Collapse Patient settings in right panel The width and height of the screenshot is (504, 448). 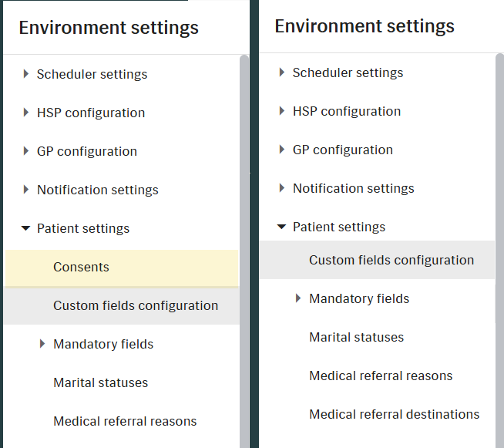point(281,227)
